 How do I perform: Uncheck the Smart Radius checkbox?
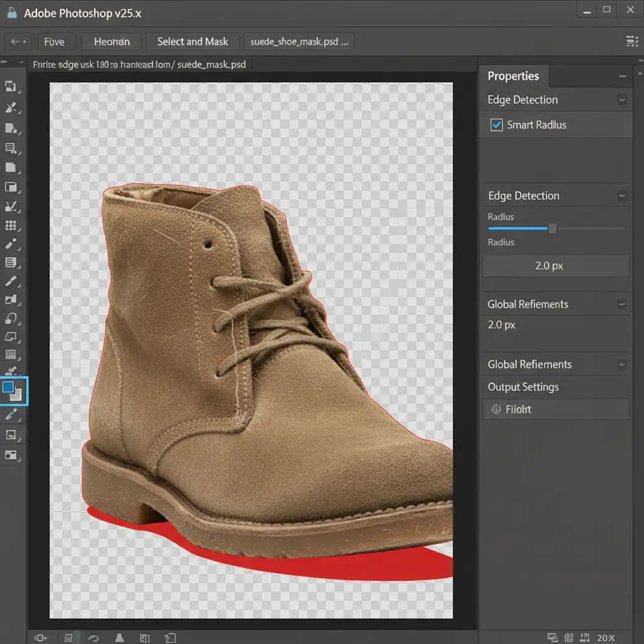(496, 125)
